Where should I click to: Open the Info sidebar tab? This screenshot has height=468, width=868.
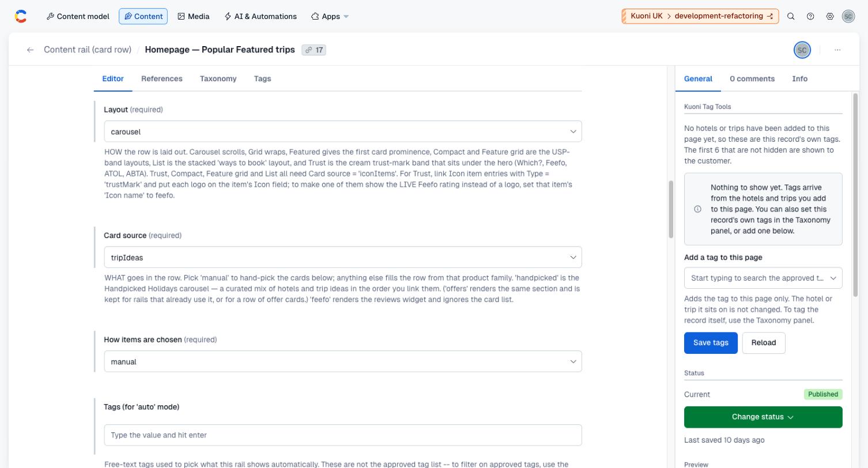(x=800, y=79)
